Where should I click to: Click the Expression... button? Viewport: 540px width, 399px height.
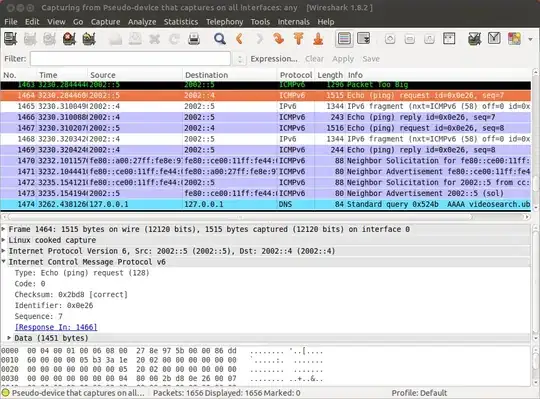pos(274,59)
